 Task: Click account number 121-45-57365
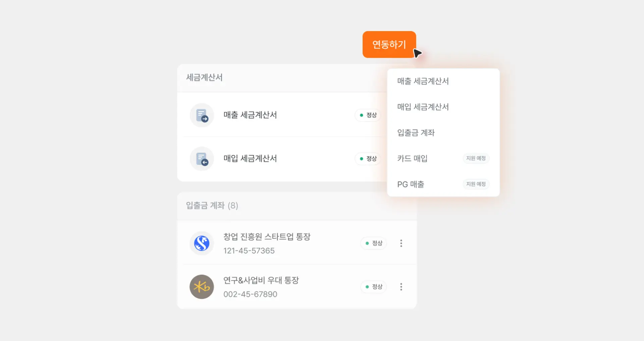coord(249,250)
